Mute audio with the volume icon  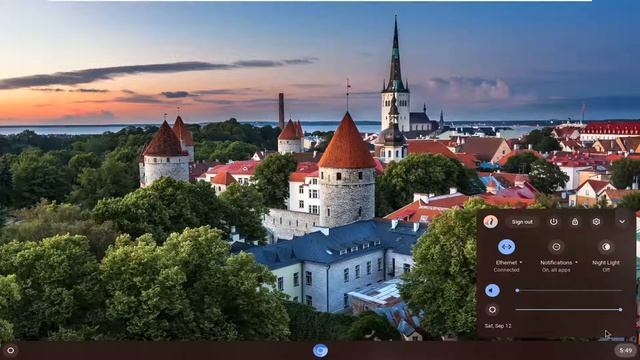pyautogui.click(x=492, y=290)
